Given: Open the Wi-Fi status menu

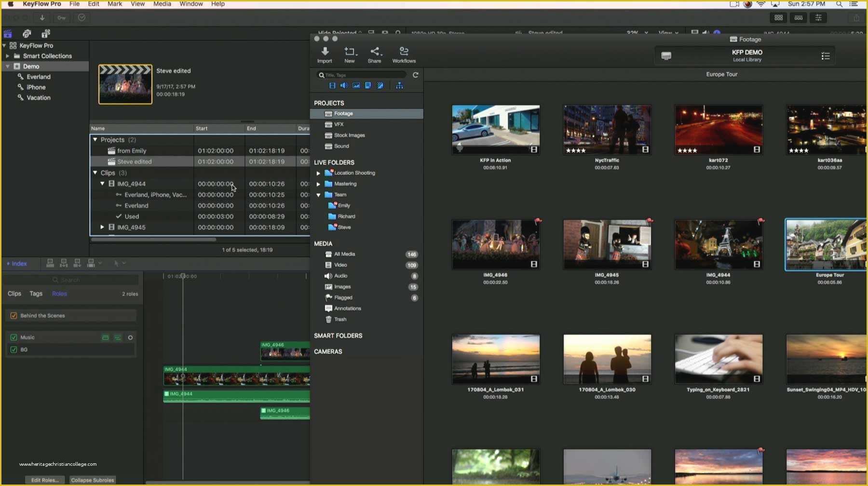Looking at the screenshot, I should tap(761, 4).
